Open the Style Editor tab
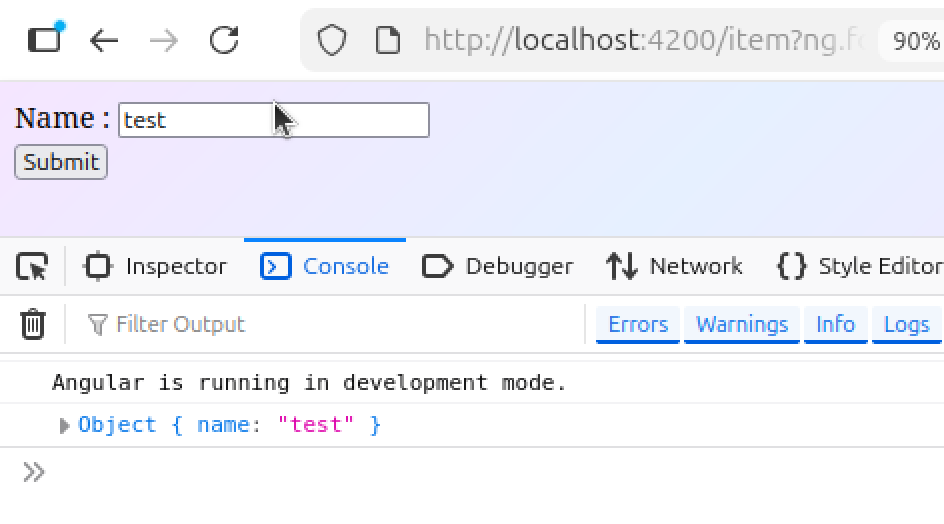Image resolution: width=944 pixels, height=524 pixels. pyautogui.click(x=860, y=267)
